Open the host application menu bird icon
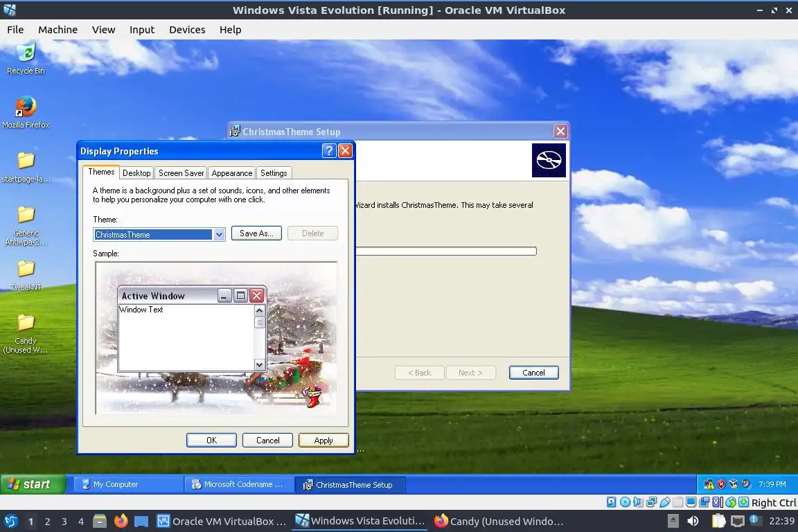798x532 pixels. click(10, 522)
